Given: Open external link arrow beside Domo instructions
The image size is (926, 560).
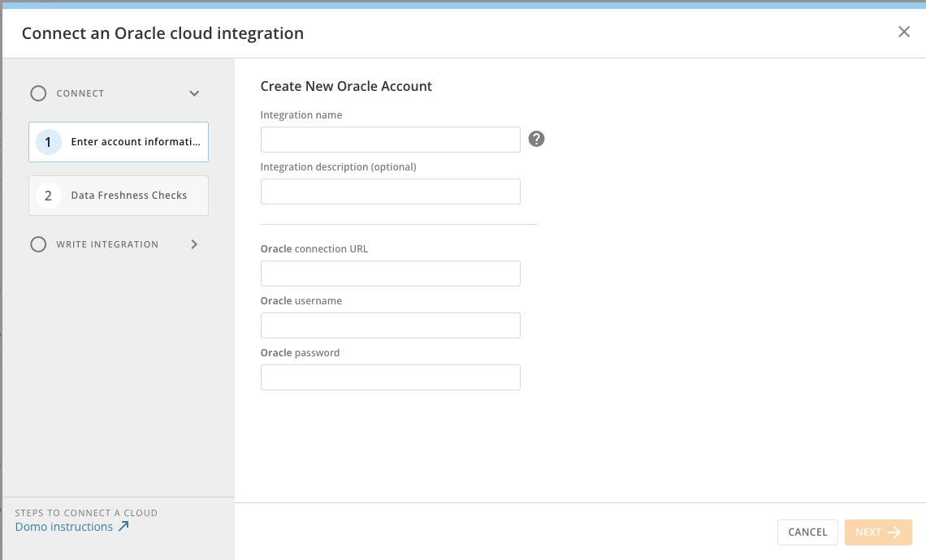Looking at the screenshot, I should coord(123,527).
